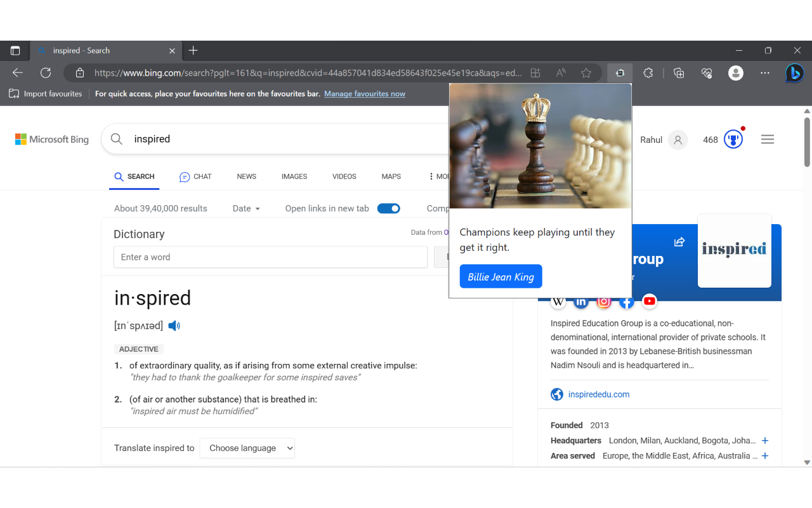Open the YouTube profile icon
The width and height of the screenshot is (812, 508).
650,302
